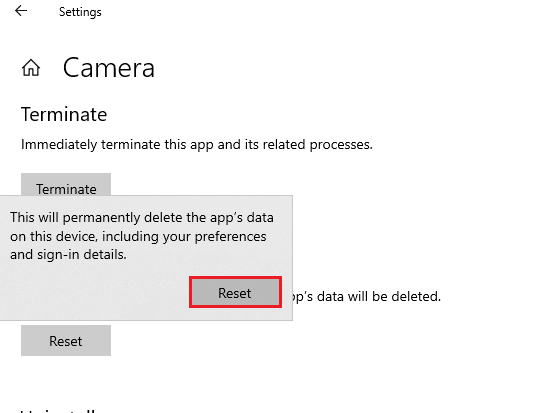Select the Settings window title text
538x413 pixels.
tap(80, 12)
